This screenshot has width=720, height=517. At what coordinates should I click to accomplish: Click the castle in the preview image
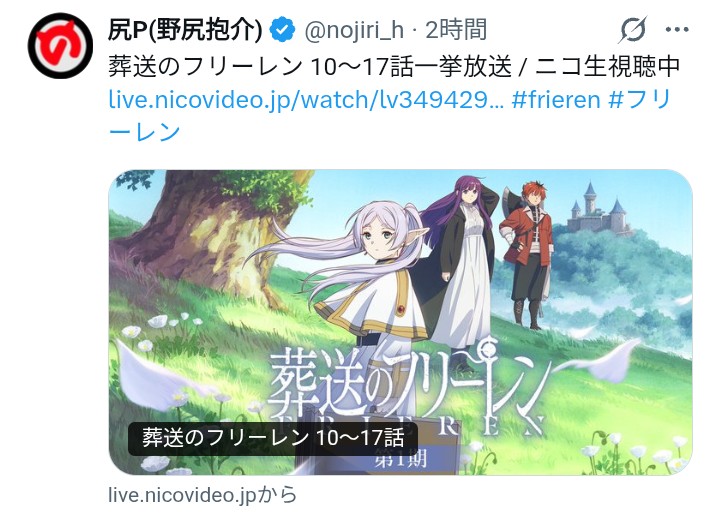coord(598,210)
